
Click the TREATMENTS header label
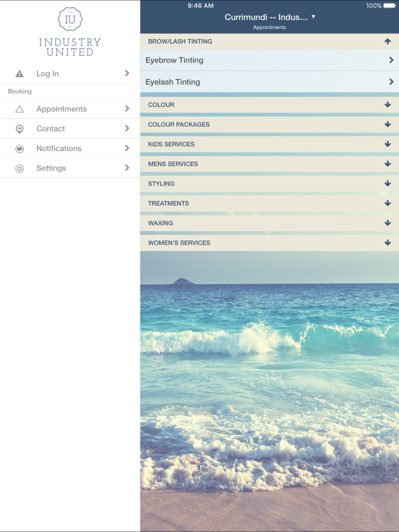[168, 203]
